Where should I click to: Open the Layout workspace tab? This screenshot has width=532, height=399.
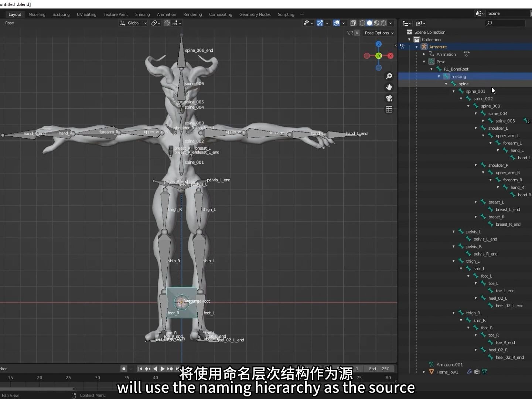(x=15, y=14)
